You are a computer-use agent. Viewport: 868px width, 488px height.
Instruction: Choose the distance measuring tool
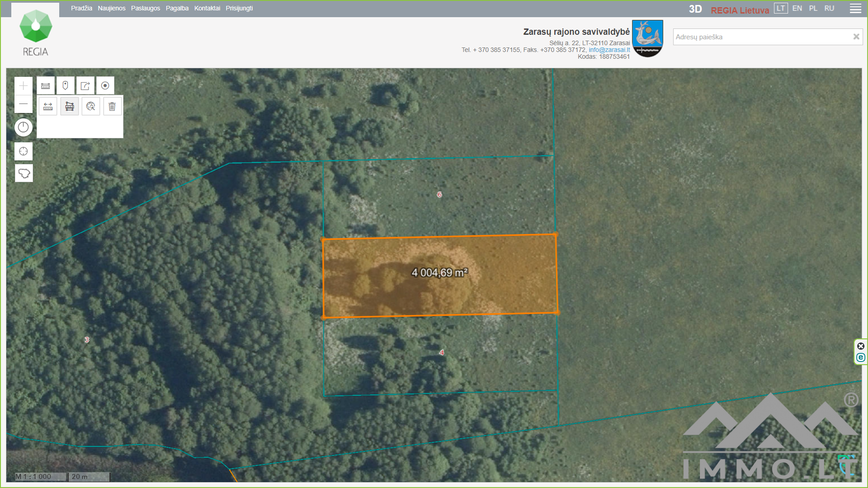48,106
